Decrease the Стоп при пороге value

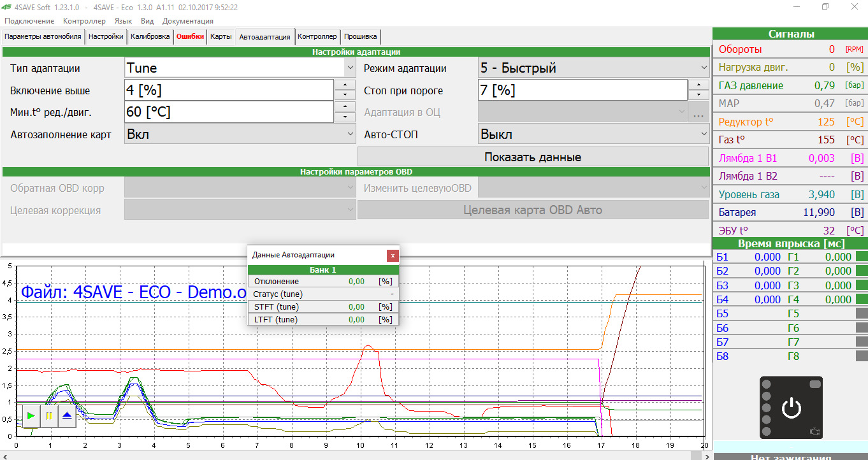[698, 95]
